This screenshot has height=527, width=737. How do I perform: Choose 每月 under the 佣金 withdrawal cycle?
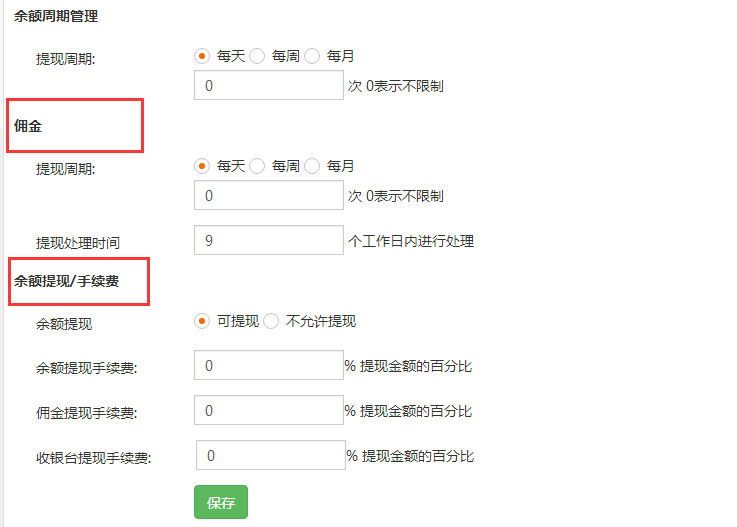tap(312, 166)
